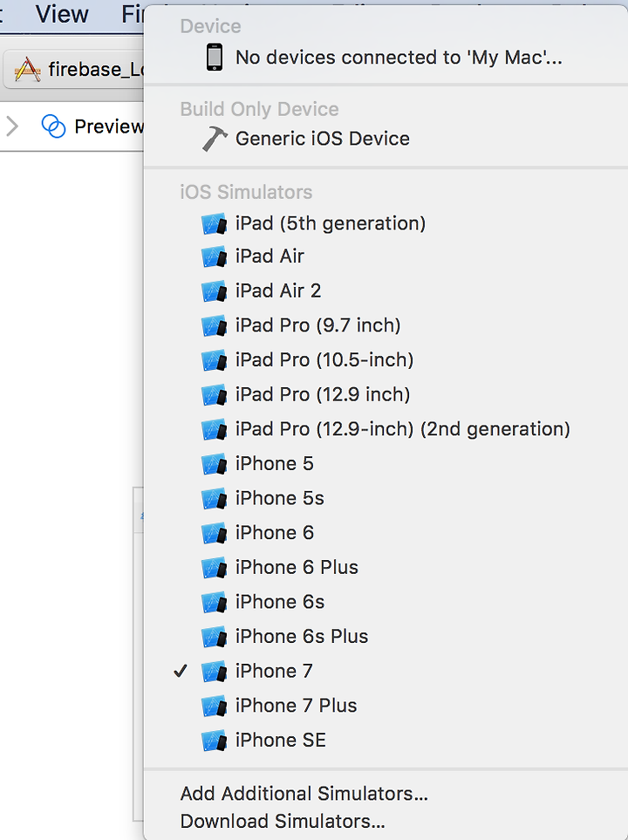Click No devices connected to 'My Mac' entry
The height and width of the screenshot is (840, 628).
coord(386,58)
